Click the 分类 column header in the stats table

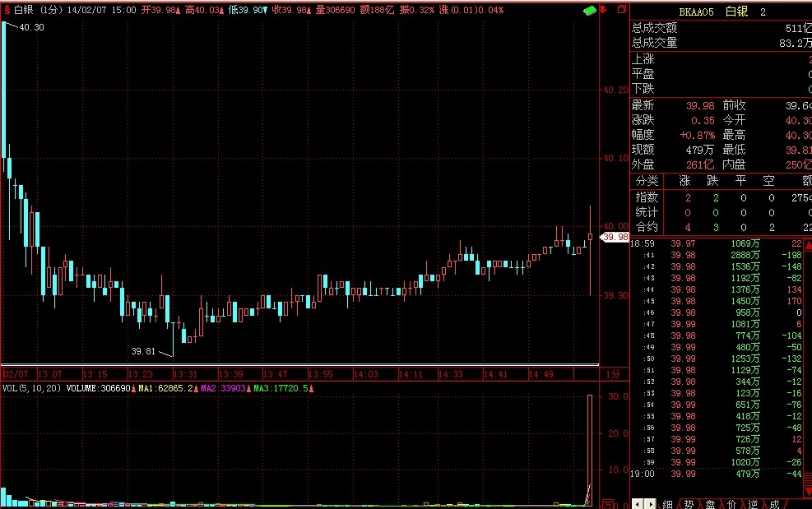647,181
